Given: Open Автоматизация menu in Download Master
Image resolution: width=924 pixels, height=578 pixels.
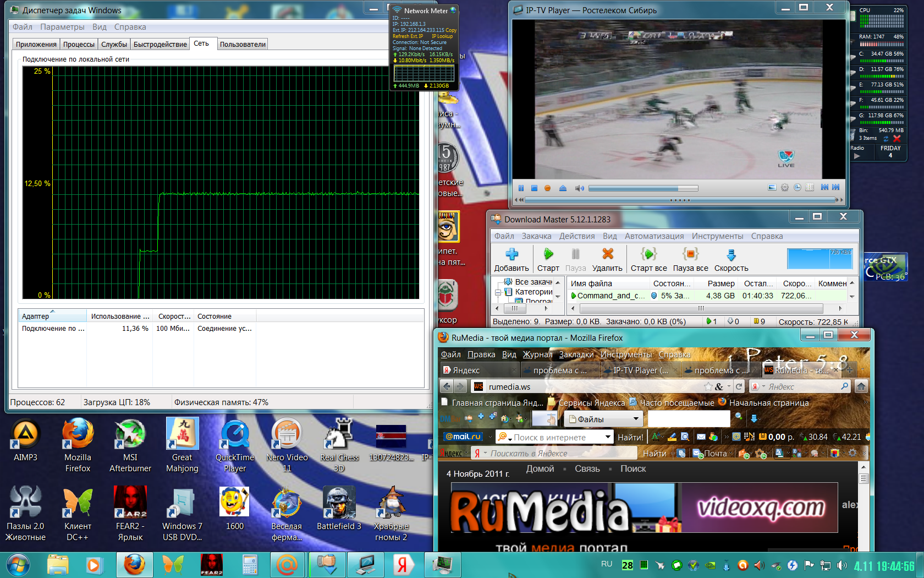Looking at the screenshot, I should pos(654,236).
